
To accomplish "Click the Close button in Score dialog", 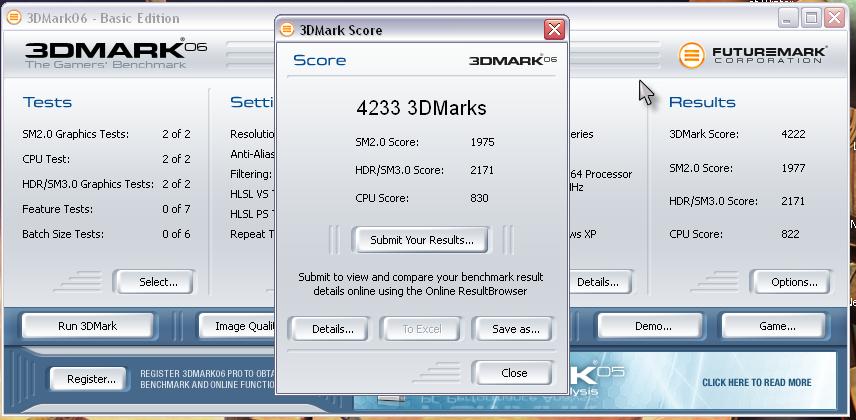I will point(514,373).
